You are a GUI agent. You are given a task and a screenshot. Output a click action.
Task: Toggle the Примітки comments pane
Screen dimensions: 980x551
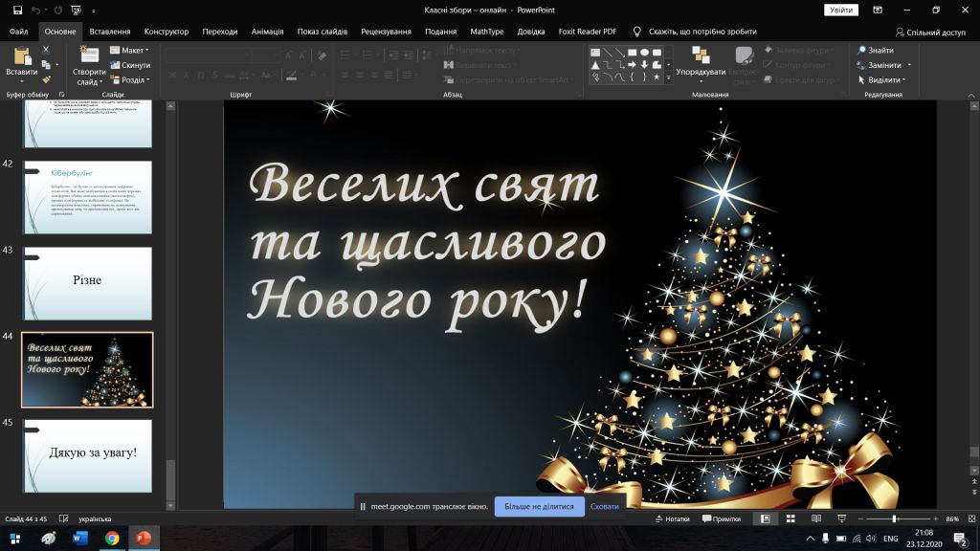(x=722, y=519)
